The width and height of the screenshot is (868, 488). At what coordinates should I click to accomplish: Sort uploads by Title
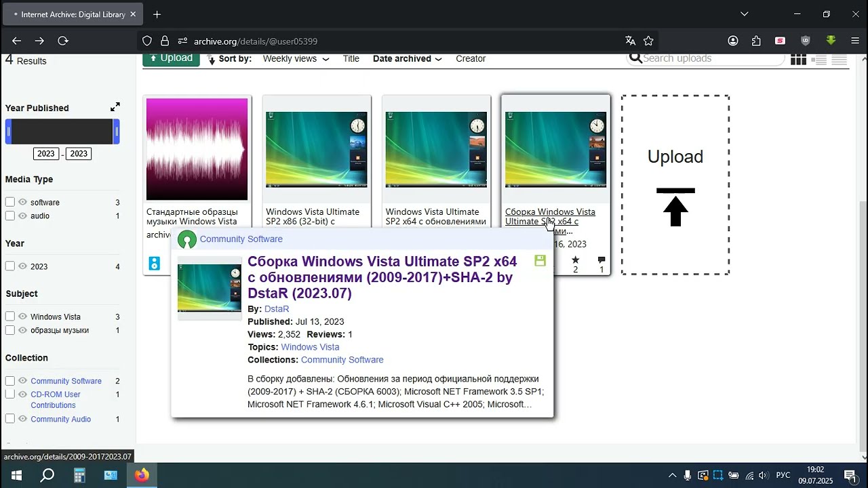click(351, 59)
